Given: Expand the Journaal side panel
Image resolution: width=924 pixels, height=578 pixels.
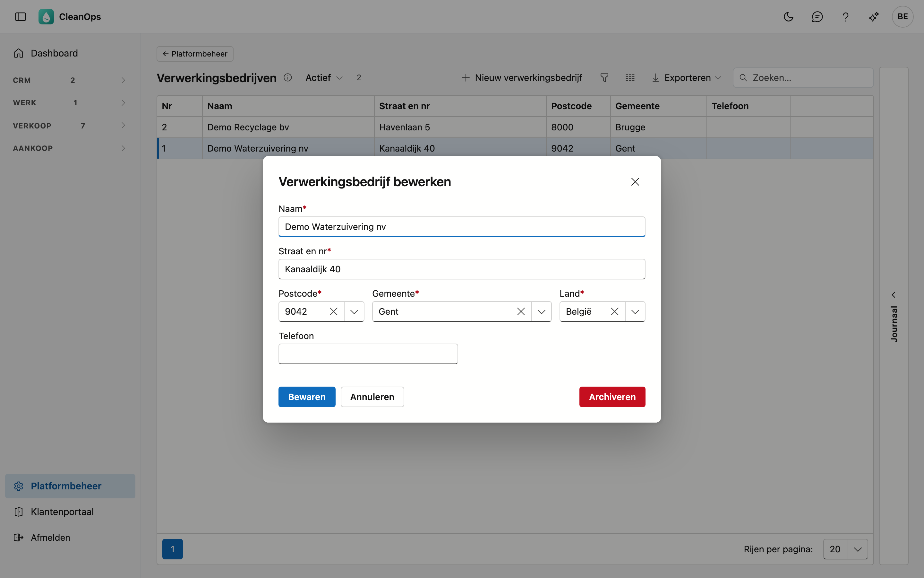Looking at the screenshot, I should [894, 316].
